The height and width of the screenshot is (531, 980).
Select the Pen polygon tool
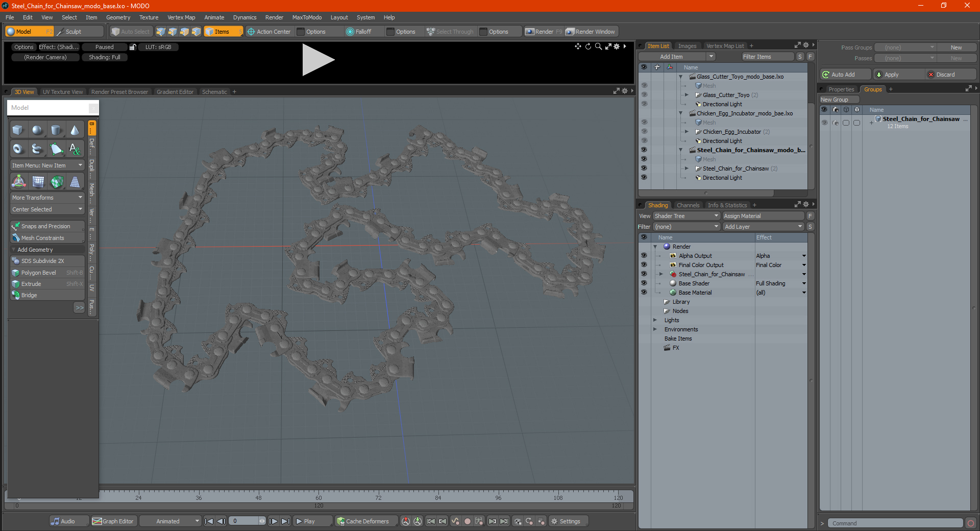point(56,149)
